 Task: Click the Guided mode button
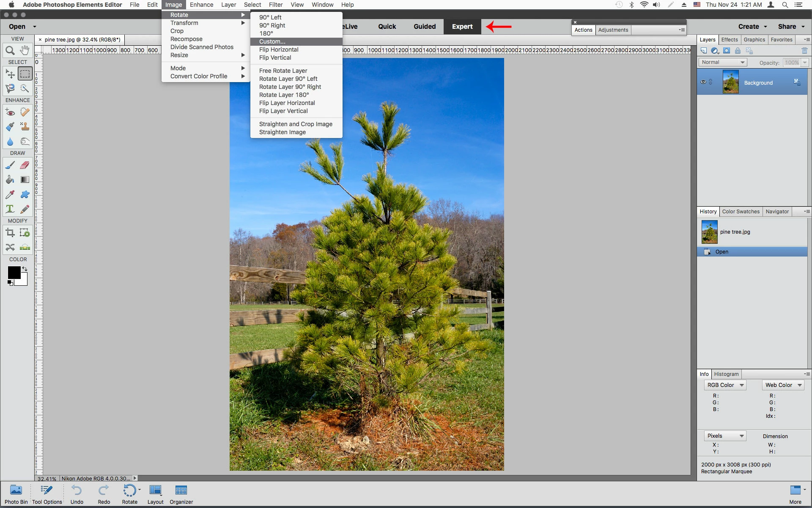pyautogui.click(x=424, y=26)
